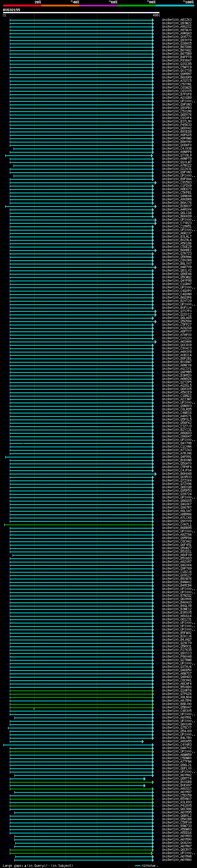The height and width of the screenshot is (868, 197).
Task: Select hit label UniRef100_Q6CRX7
Action: 177,850
